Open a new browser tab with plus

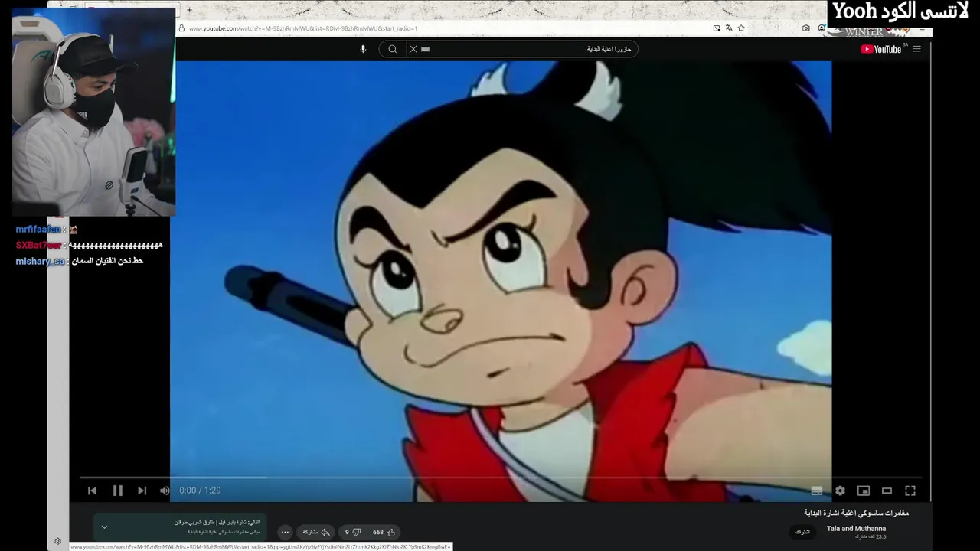pos(189,10)
